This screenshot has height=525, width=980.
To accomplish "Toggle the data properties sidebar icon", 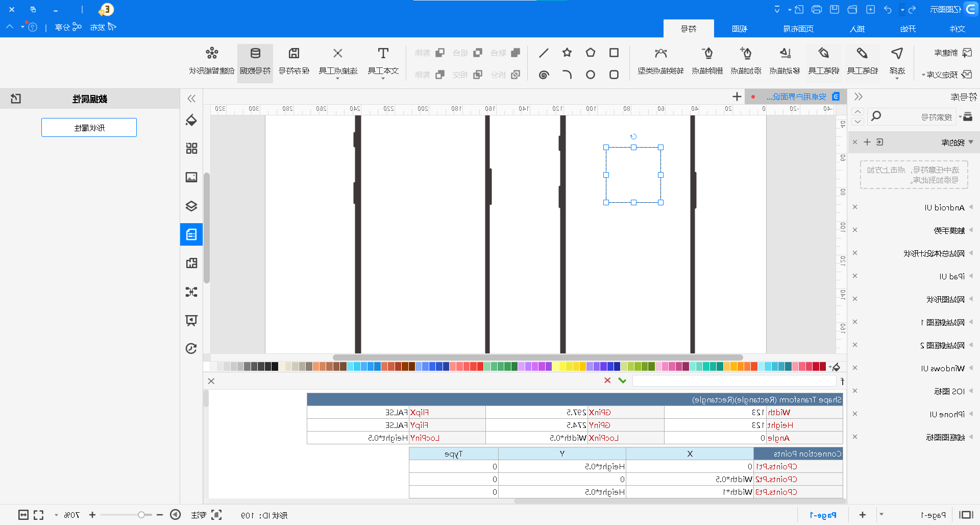I will (x=191, y=234).
